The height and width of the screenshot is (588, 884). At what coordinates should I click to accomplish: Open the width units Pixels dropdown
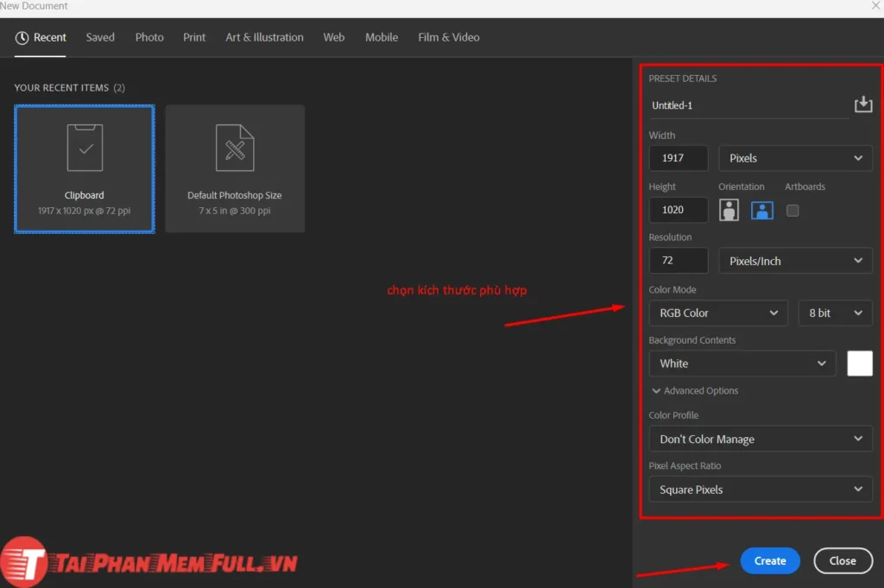794,158
